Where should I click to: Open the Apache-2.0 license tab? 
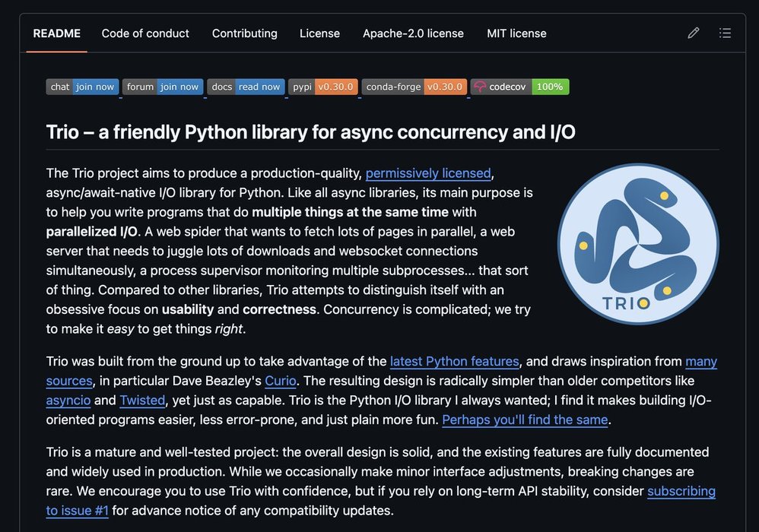tap(413, 33)
